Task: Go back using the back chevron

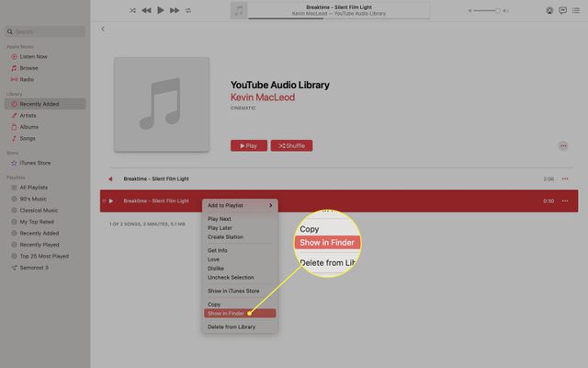Action: [x=103, y=29]
